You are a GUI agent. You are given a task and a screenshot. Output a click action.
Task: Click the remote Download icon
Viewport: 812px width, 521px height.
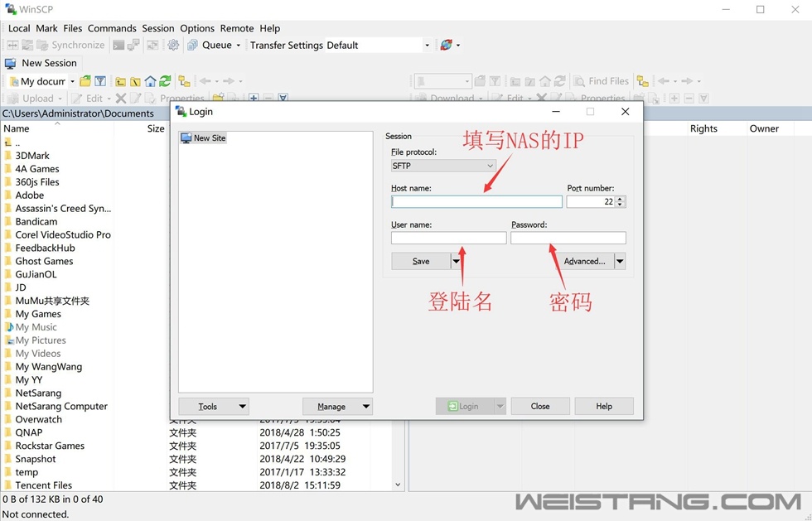421,98
